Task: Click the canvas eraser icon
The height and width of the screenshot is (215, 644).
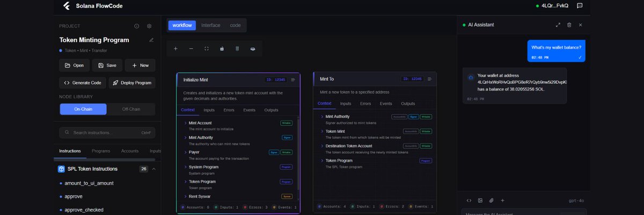Action: point(253,48)
